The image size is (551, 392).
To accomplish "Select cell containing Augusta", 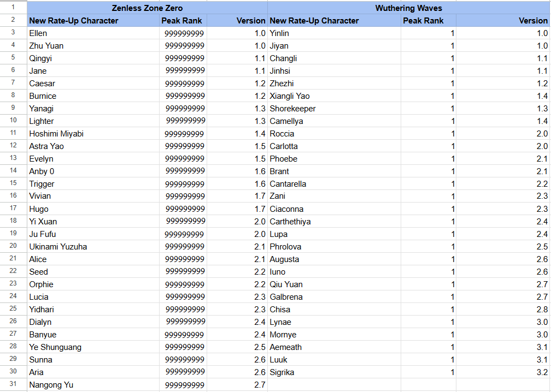I will click(334, 259).
